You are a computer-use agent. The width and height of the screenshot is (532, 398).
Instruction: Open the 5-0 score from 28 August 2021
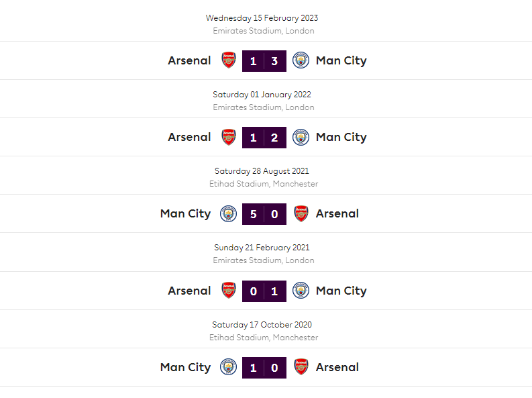pos(264,214)
